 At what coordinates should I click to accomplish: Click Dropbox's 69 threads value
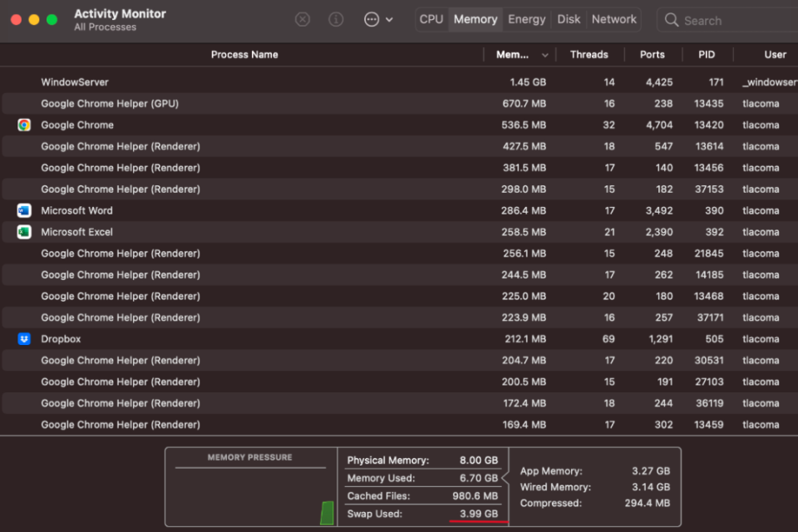click(x=608, y=338)
